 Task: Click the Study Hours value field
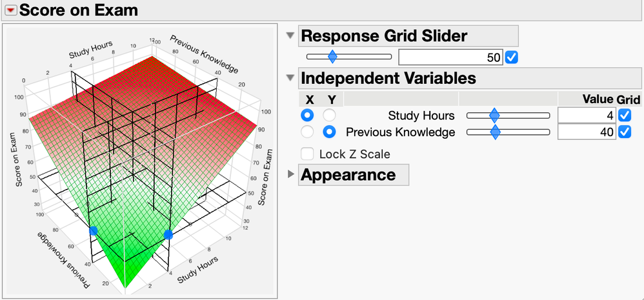tap(586, 115)
